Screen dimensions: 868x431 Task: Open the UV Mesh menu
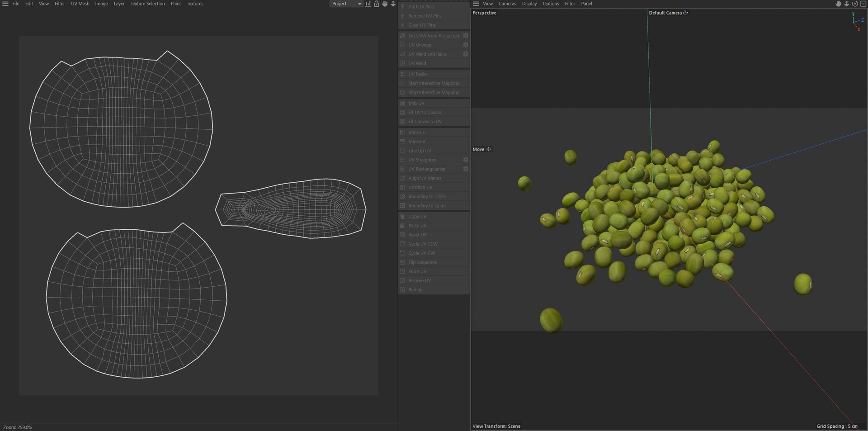80,4
